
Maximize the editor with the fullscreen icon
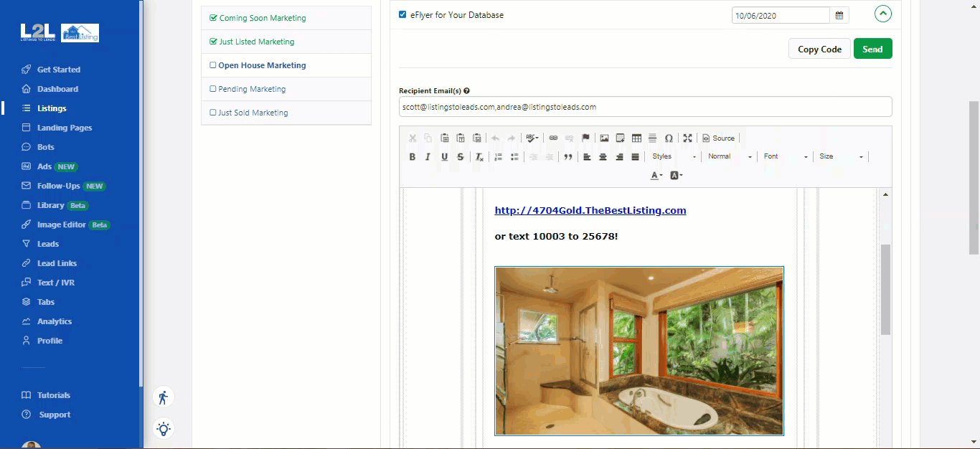[x=687, y=138]
